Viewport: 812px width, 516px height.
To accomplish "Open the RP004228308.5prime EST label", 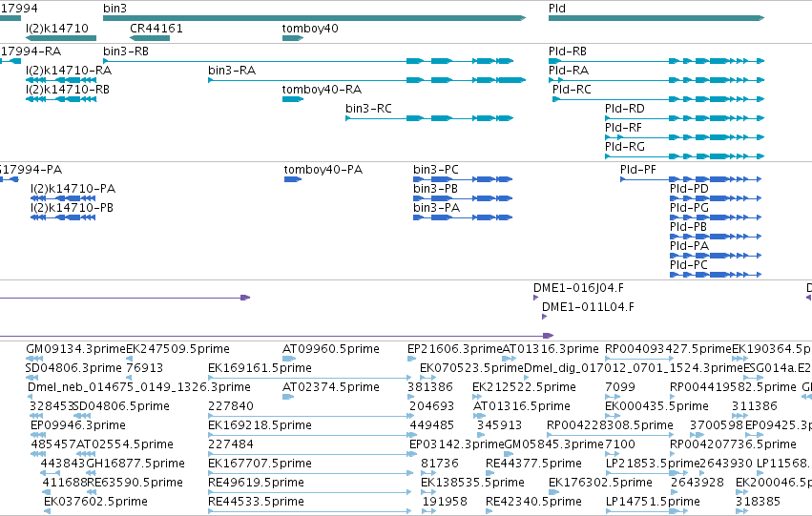I will point(610,426).
